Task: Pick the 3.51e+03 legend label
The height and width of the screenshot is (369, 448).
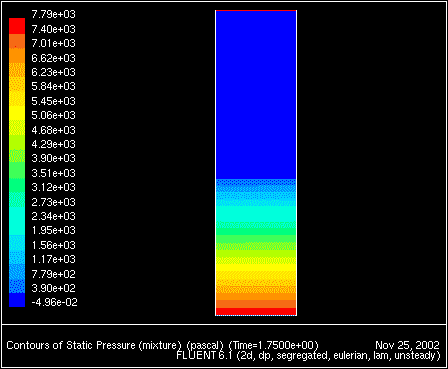Action: tap(53, 173)
